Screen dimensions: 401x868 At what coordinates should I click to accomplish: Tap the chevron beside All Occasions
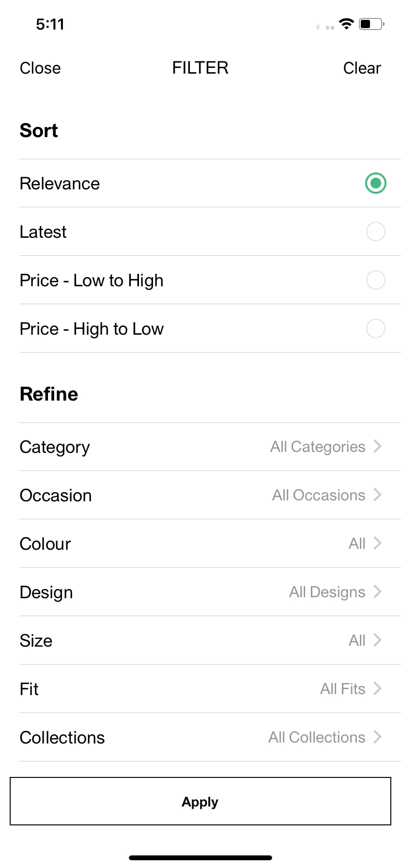click(x=378, y=495)
